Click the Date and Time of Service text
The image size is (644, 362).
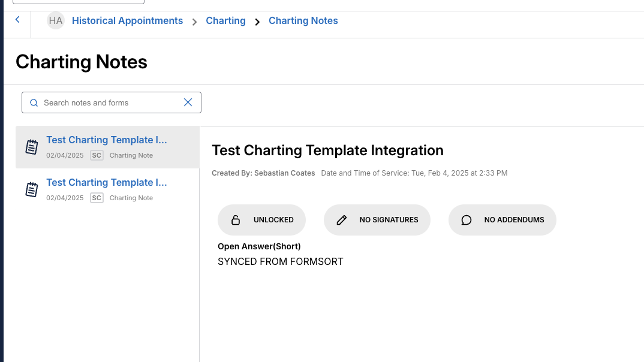tap(414, 173)
